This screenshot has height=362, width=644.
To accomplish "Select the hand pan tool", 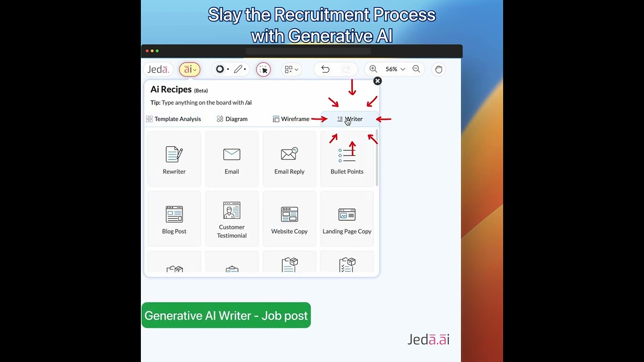I will pos(439,69).
